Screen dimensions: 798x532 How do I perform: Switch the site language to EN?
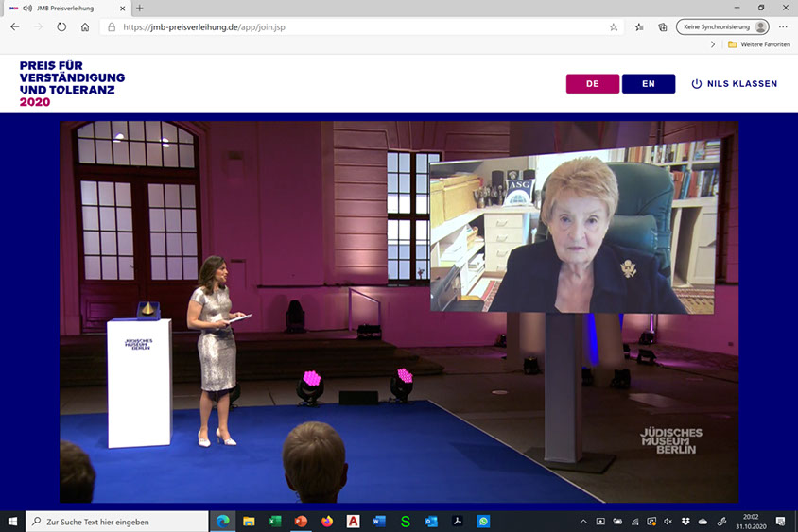(648, 84)
